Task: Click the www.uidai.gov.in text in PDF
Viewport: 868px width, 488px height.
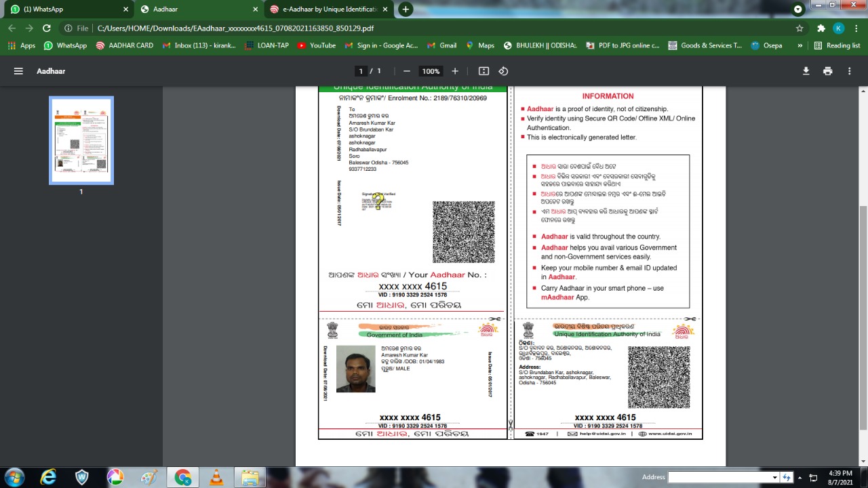Action: [670, 434]
